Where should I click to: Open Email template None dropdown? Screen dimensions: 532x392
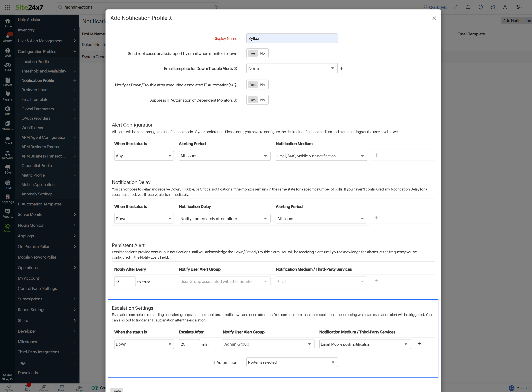coord(292,68)
